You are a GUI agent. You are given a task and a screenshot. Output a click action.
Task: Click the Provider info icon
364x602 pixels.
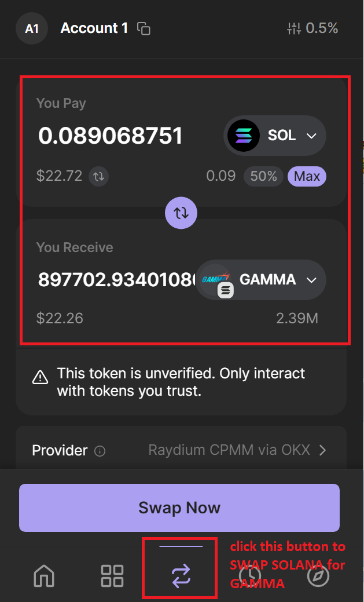click(x=100, y=451)
